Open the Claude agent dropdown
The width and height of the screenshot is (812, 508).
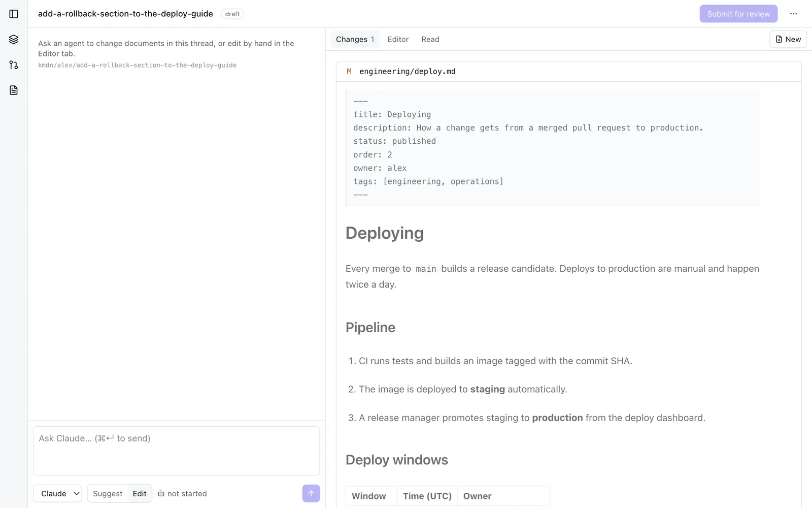tap(58, 493)
